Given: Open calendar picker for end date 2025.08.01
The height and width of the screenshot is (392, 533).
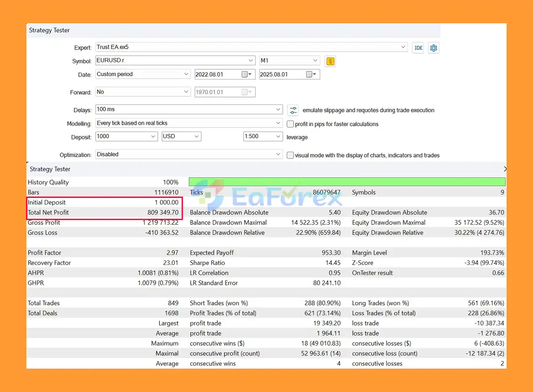Looking at the screenshot, I should click(311, 75).
